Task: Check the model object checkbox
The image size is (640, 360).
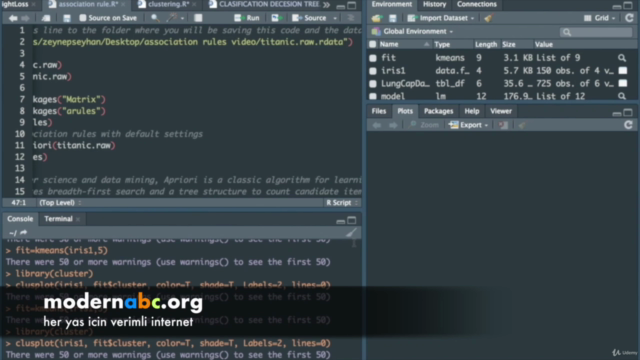Action: coord(373,96)
